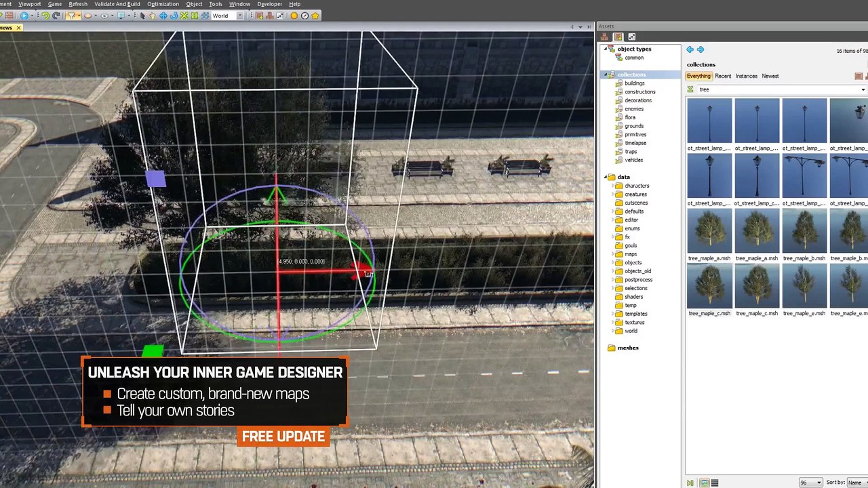The height and width of the screenshot is (488, 868).
Task: Expand the maps folder node
Action: click(x=613, y=254)
